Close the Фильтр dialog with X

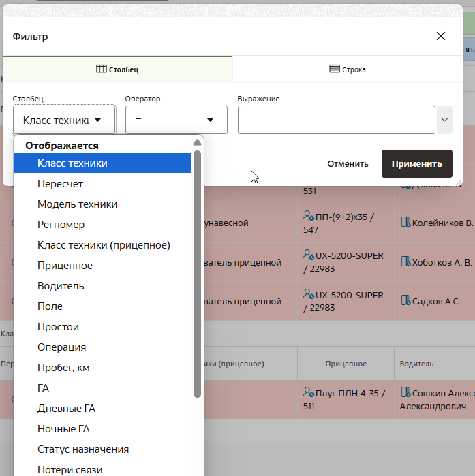441,36
